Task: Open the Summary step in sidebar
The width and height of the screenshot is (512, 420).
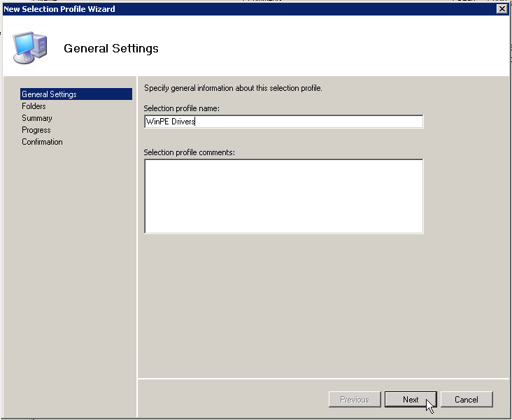Action: [36, 118]
